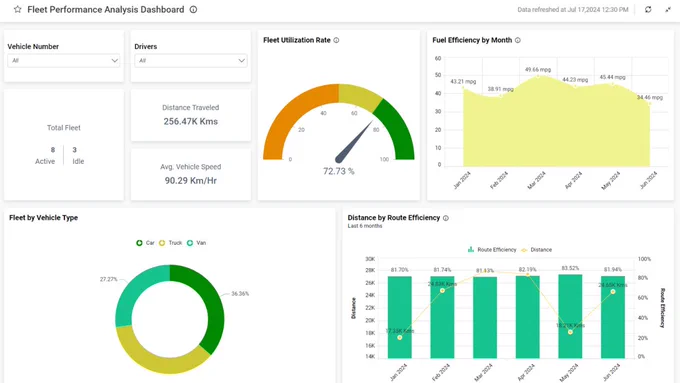Click the 49.66 mpg data point

(538, 76)
